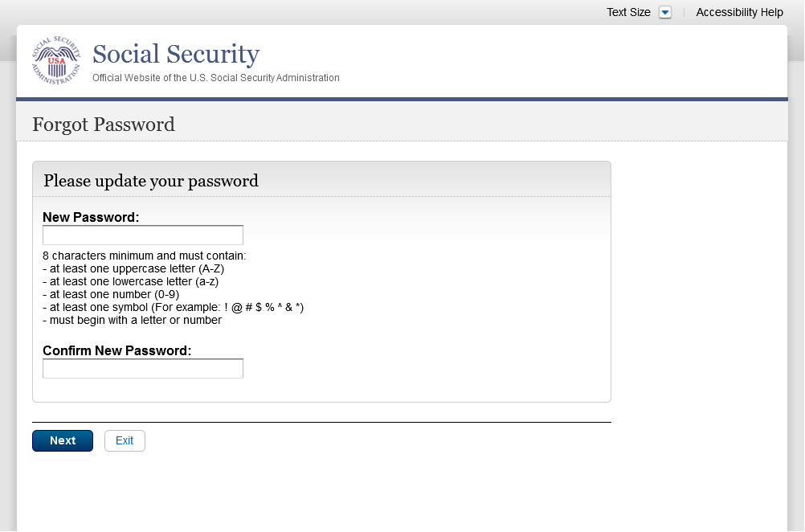Open the Accessibility Help link

pyautogui.click(x=739, y=12)
